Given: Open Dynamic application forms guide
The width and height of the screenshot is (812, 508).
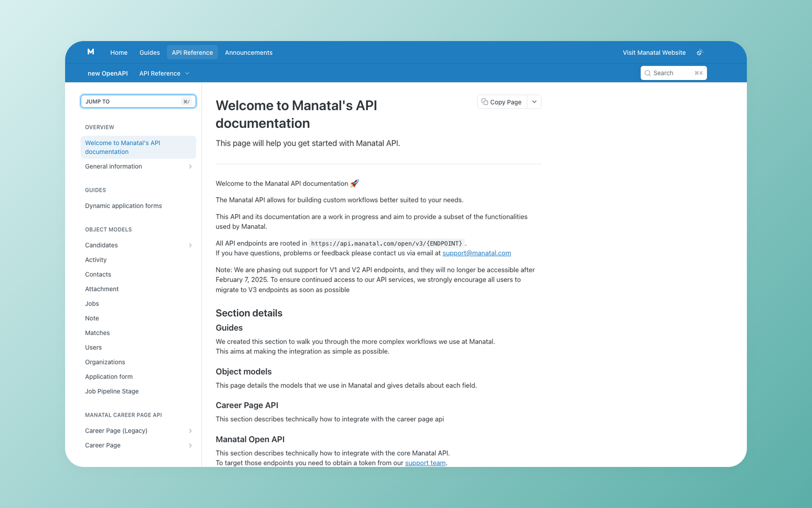Looking at the screenshot, I should (123, 206).
